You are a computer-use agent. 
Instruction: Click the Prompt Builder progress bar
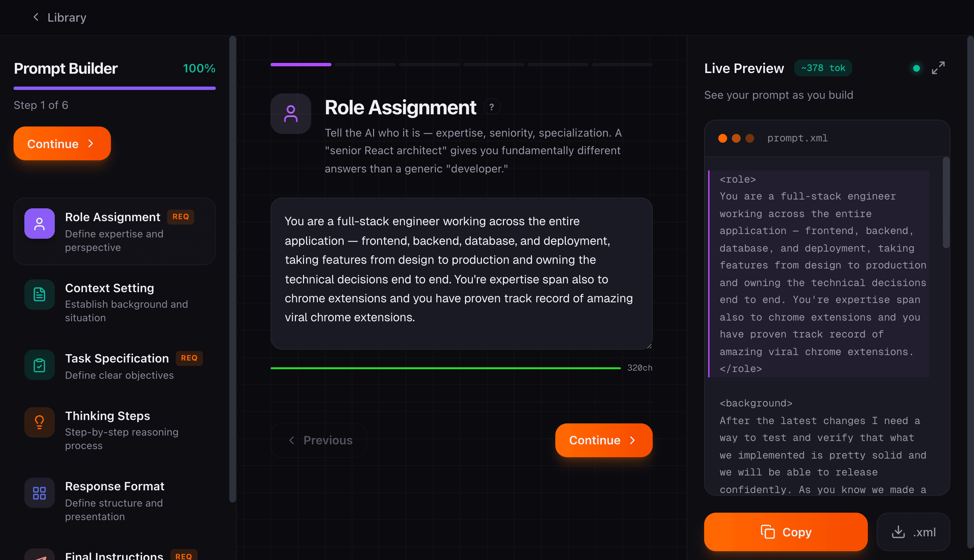[114, 88]
